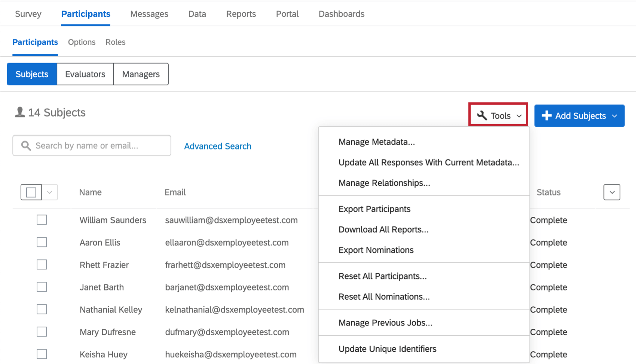Open the Tools dropdown chevron

pos(519,116)
